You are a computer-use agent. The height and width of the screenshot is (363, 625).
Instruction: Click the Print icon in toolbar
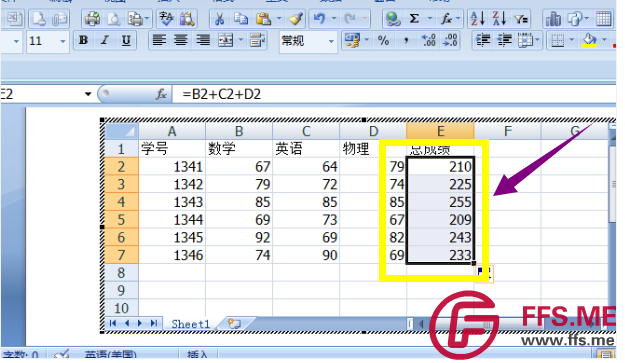[x=92, y=18]
